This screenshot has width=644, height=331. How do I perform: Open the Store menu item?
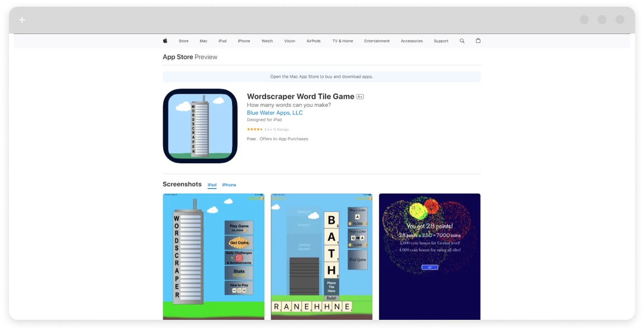coord(183,41)
